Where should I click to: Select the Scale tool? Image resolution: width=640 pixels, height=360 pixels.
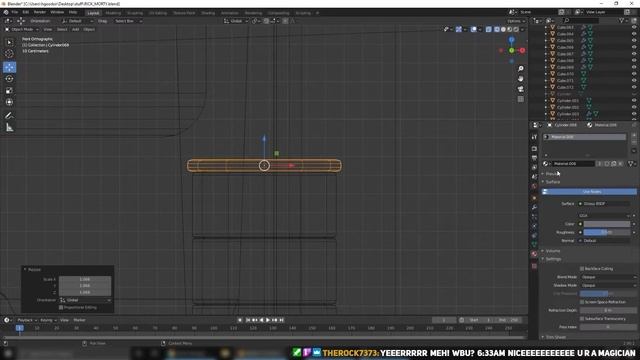9,90
